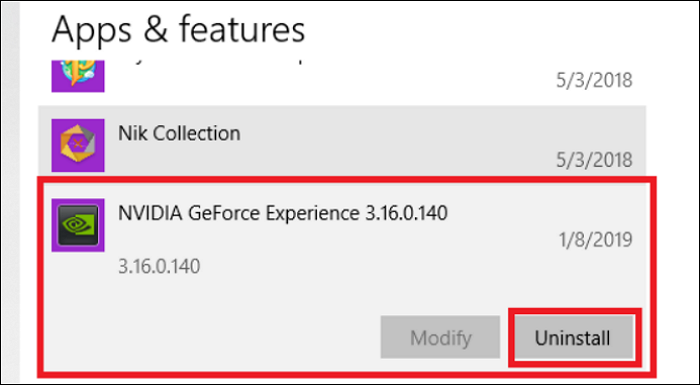Click the partially visible app icon above Nik Collection

[x=78, y=76]
